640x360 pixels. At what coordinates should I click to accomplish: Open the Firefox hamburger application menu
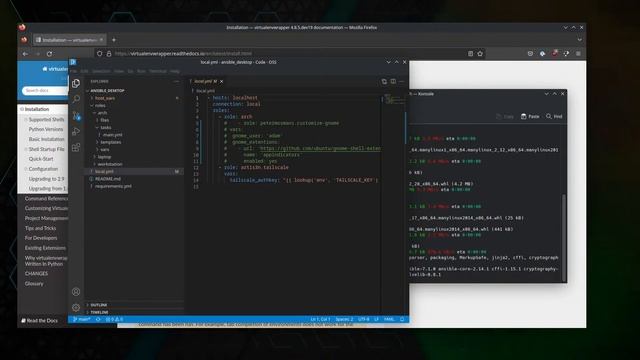578,53
